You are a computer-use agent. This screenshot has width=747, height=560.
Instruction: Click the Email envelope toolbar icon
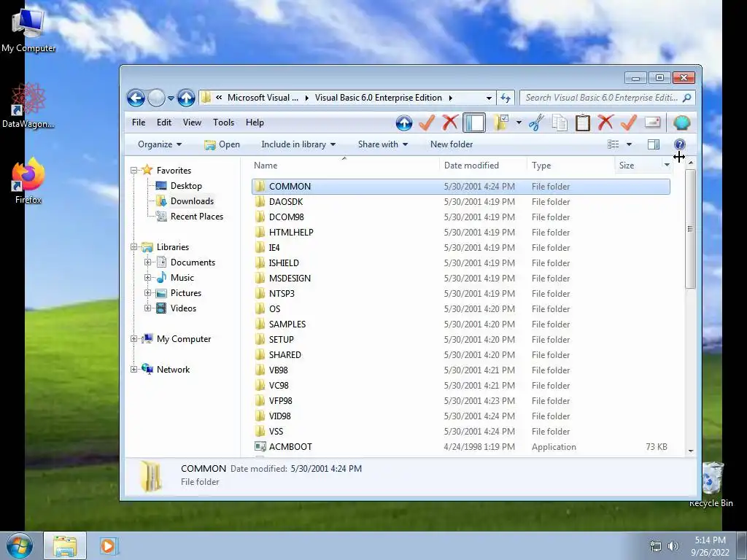click(652, 122)
